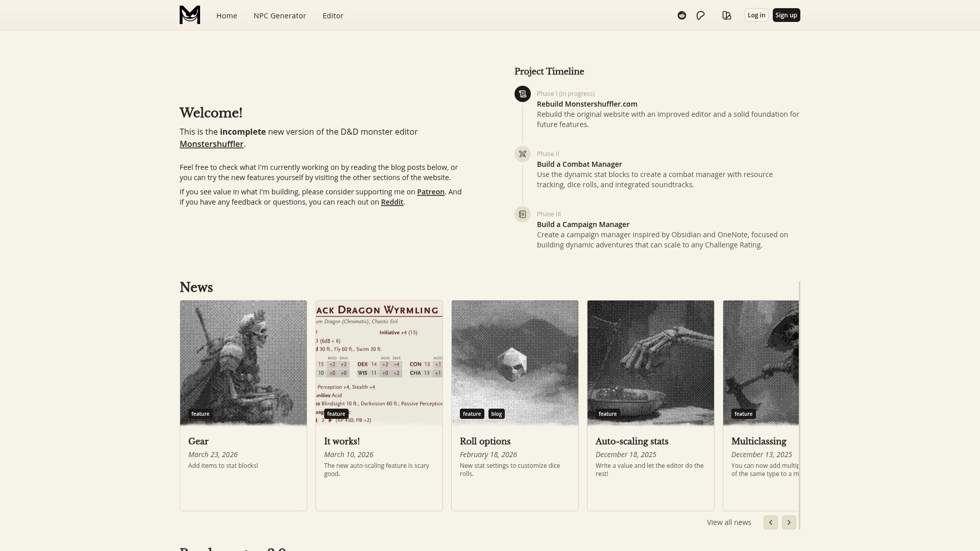Follow the Patreon link in paragraph
This screenshot has height=551, width=980.
[430, 192]
